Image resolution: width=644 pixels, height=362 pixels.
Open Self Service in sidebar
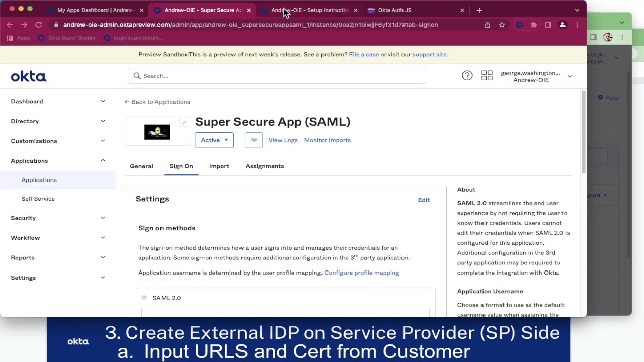(38, 199)
